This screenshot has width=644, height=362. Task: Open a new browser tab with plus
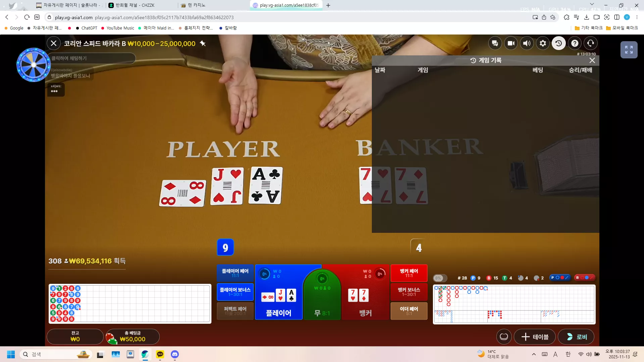[x=328, y=5]
